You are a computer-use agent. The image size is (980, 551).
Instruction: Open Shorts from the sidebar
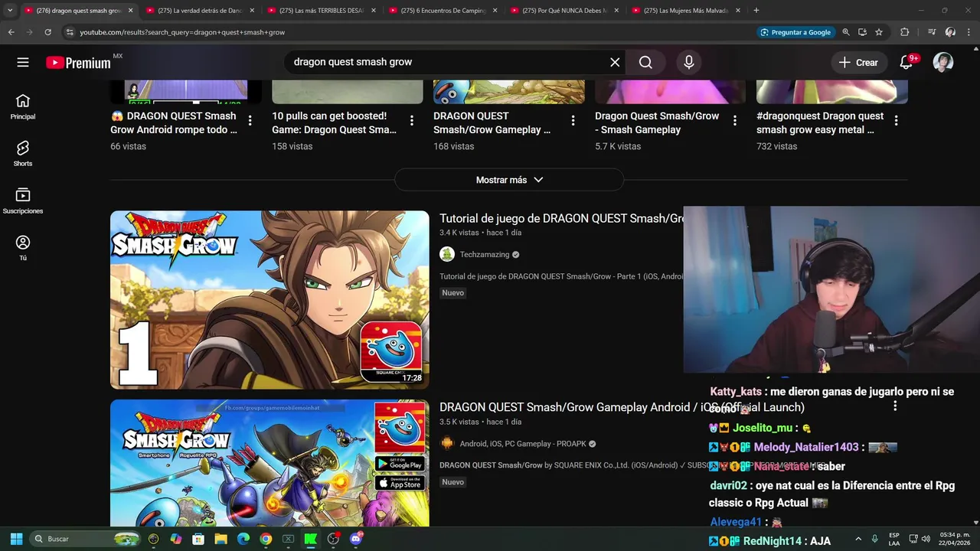23,153
